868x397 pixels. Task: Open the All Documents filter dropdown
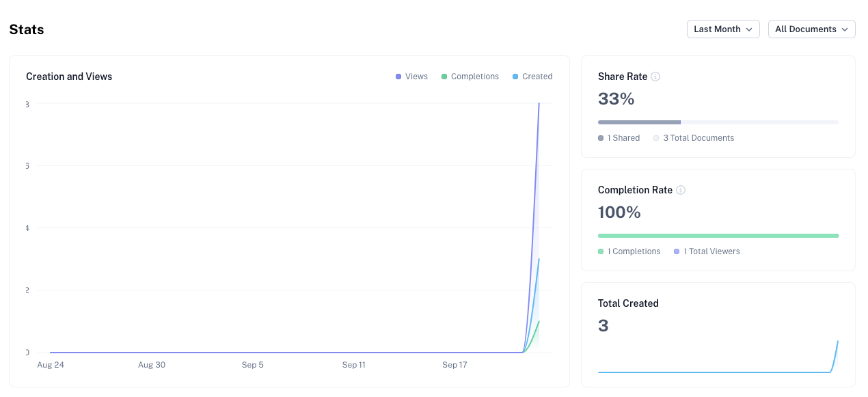(x=811, y=29)
